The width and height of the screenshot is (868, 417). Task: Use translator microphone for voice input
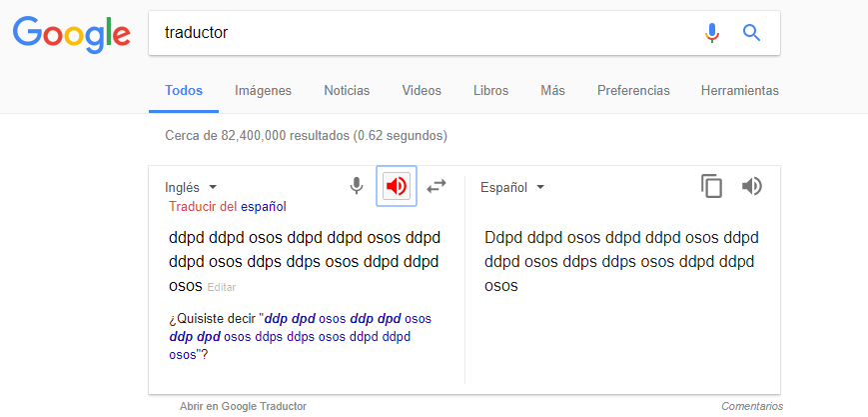pos(357,186)
